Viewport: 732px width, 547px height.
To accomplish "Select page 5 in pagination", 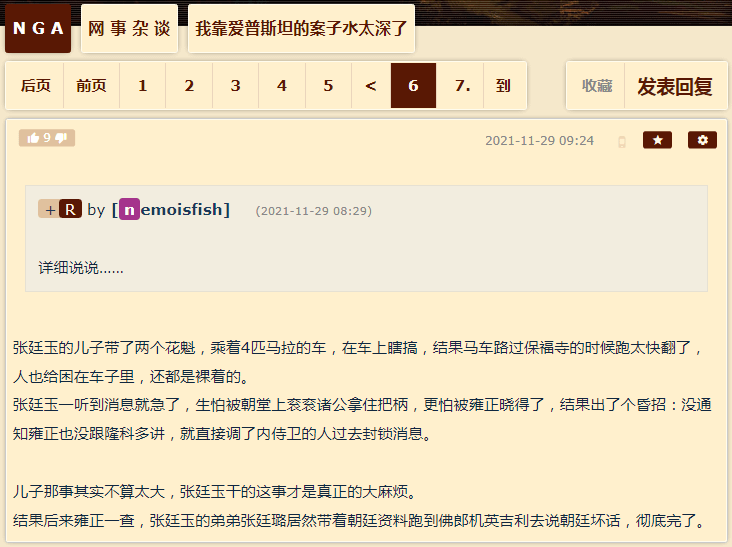I will (329, 85).
